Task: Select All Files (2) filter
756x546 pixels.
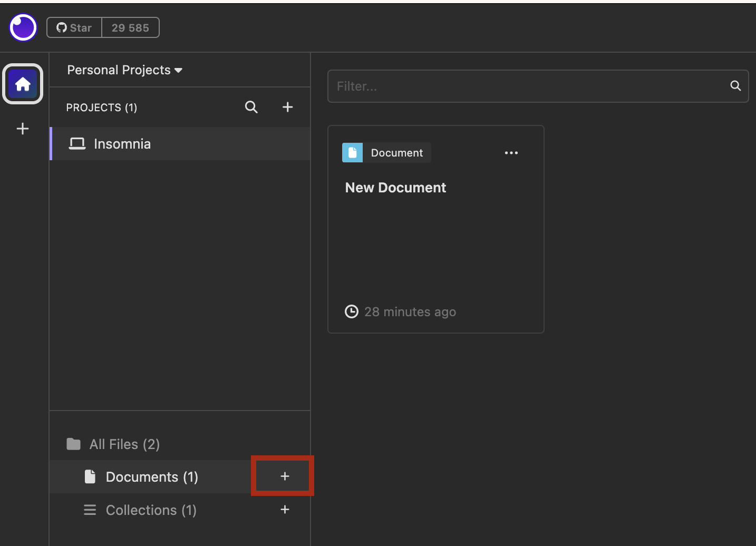Action: (180, 444)
